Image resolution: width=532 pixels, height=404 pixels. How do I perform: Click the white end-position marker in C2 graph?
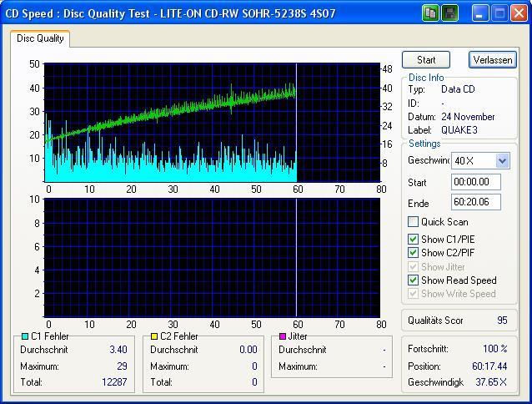point(296,258)
